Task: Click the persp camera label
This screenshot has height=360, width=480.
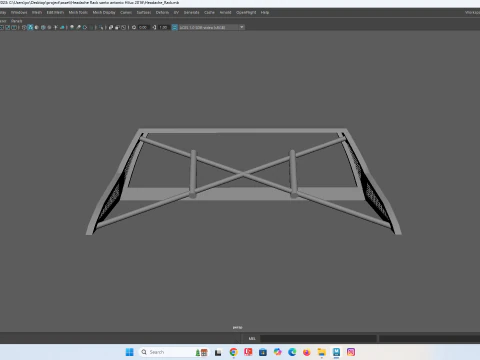Action: click(237, 327)
